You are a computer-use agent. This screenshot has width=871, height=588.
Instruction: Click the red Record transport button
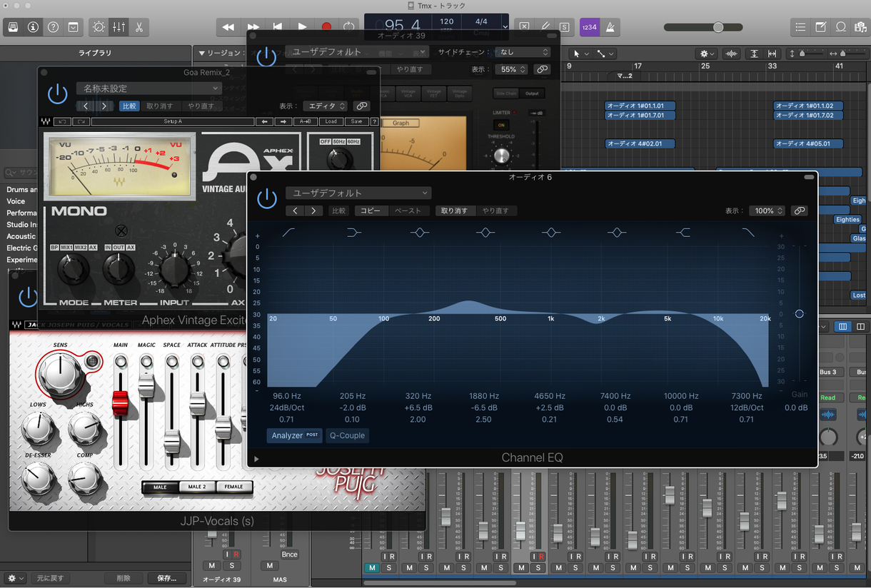click(326, 27)
